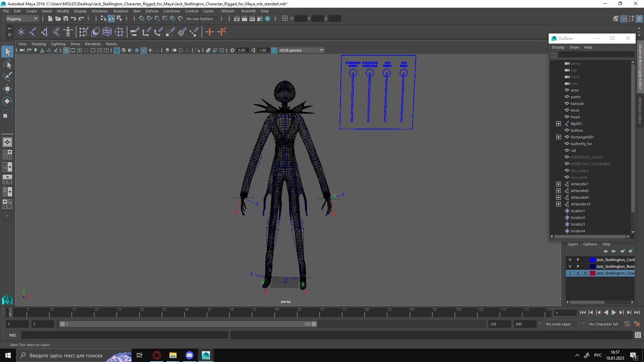Toggle reference R of Jack_Skellington_Char layer
The width and height of the screenshot is (644, 362).
(x=585, y=273)
